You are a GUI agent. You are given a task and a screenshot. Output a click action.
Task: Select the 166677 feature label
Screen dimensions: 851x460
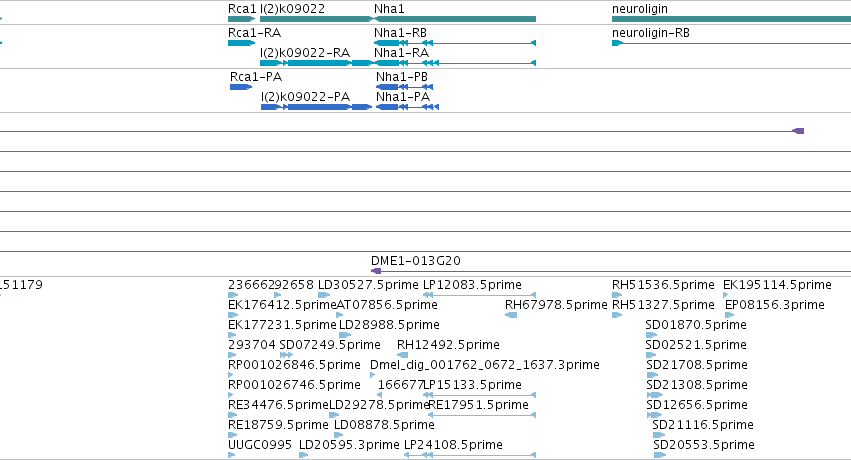401,385
